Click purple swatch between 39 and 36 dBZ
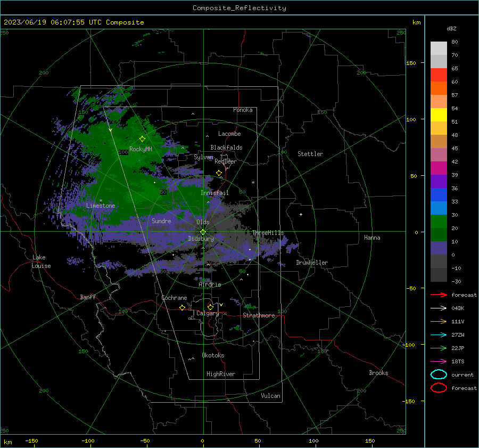Screen dimensions: 479x448 (439, 182)
